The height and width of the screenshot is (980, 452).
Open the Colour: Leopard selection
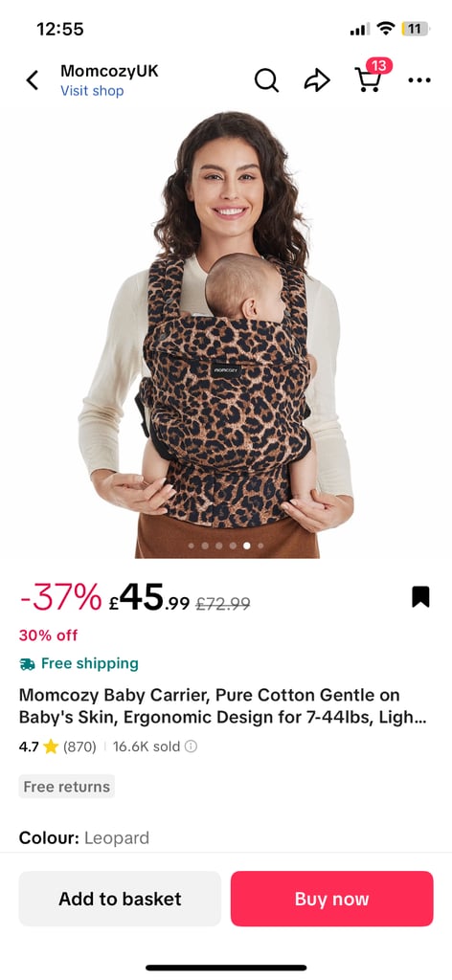(83, 837)
